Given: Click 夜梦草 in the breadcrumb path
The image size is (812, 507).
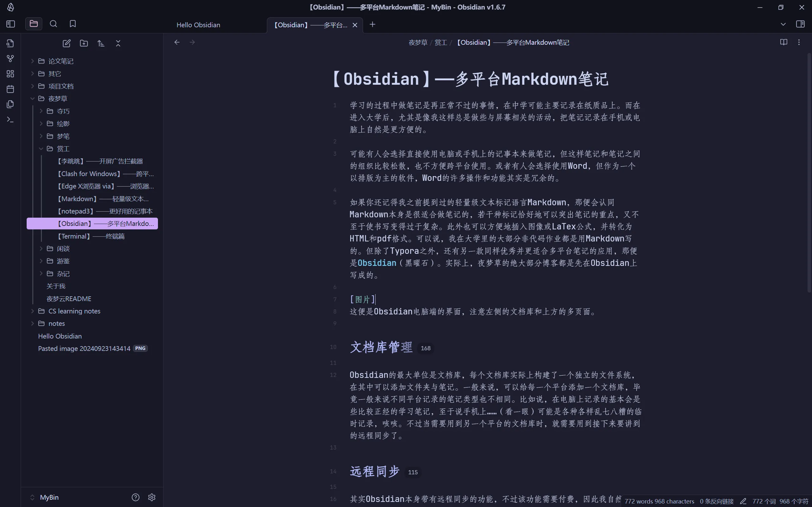Looking at the screenshot, I should tap(418, 43).
